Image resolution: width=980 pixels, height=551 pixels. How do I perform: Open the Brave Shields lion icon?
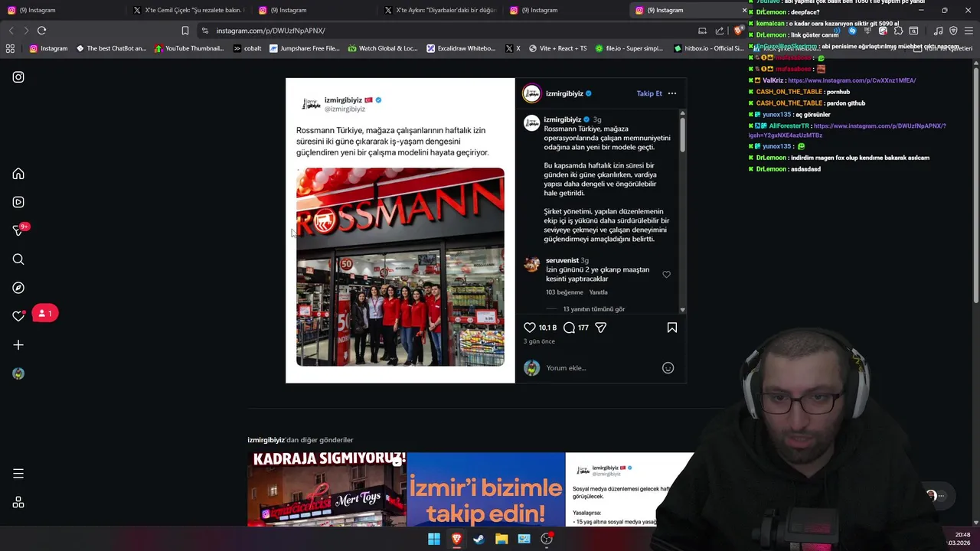(738, 31)
